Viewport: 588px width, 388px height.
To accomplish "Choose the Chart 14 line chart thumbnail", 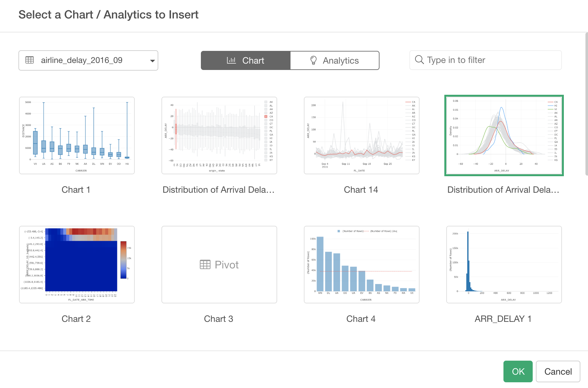I will [362, 135].
